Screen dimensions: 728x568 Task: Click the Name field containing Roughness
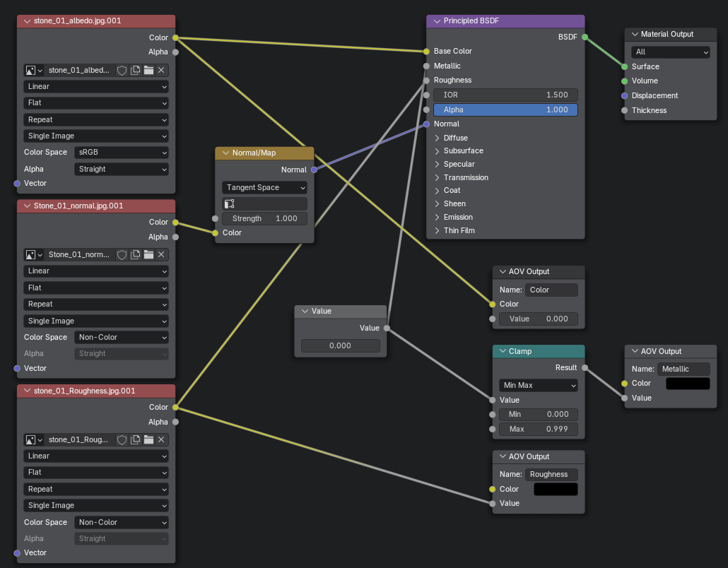[x=551, y=475]
